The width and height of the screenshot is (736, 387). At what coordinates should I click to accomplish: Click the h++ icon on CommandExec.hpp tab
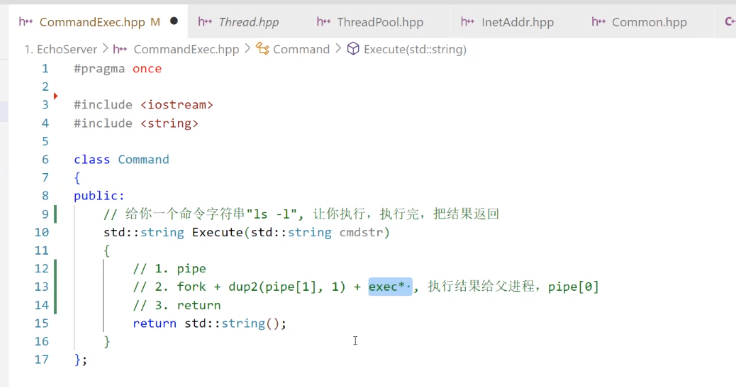[x=26, y=22]
